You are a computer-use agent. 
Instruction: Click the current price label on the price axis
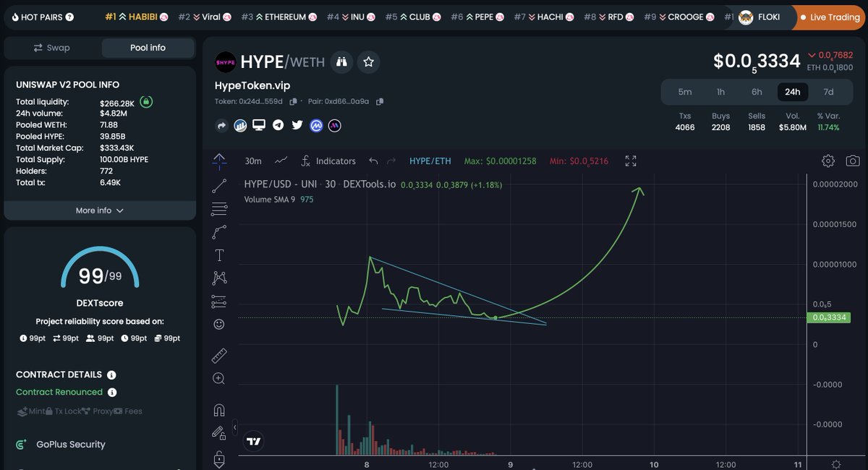pos(827,317)
